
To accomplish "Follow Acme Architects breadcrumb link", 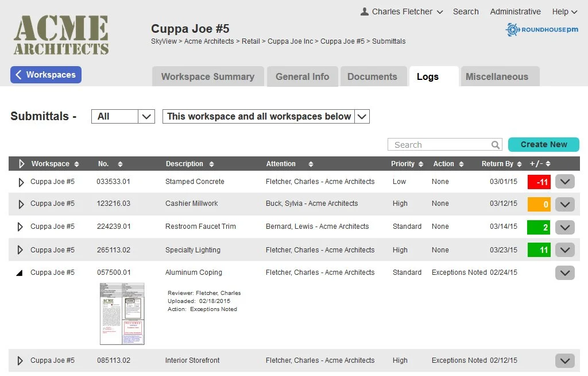I will 209,41.
